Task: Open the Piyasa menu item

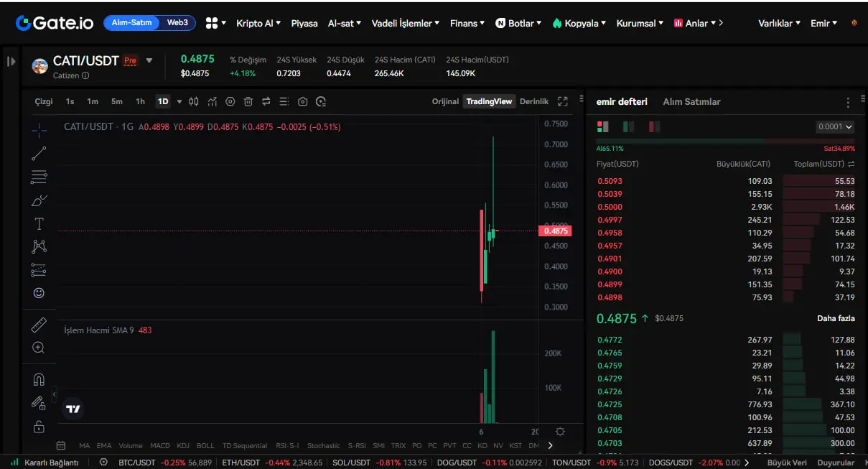Action: coord(304,23)
